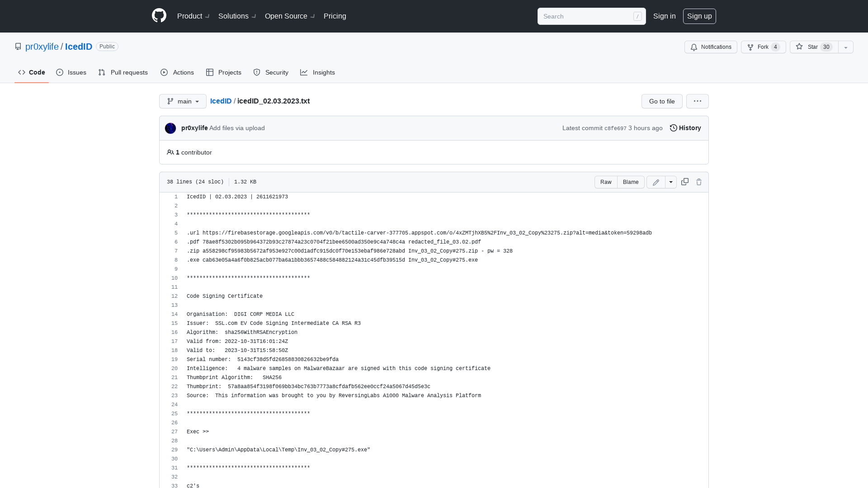Click IcedID in the file breadcrumb
The image size is (868, 488).
(x=221, y=101)
